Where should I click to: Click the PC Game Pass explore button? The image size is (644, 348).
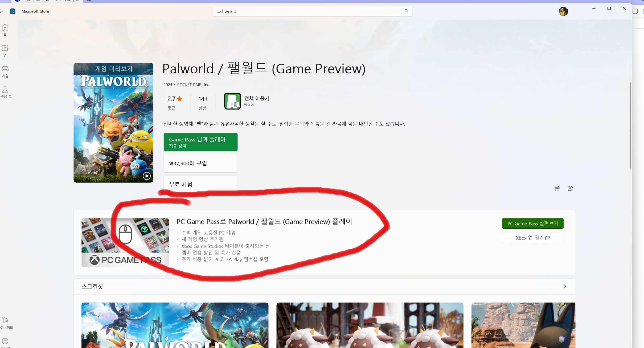tap(532, 224)
